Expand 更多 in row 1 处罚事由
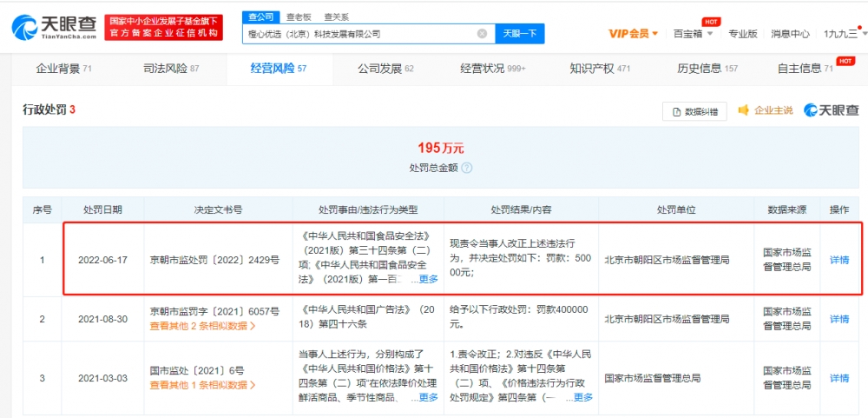The width and height of the screenshot is (868, 418). point(428,279)
